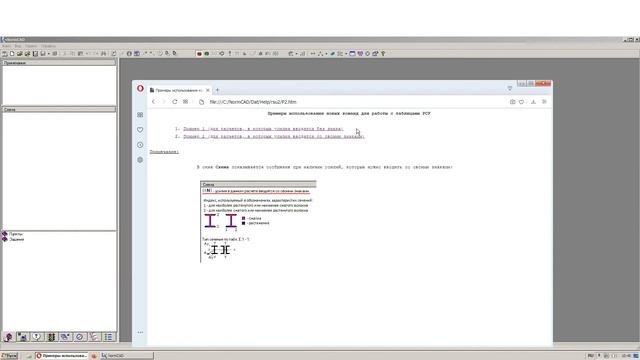Open sidebar bookmarks heart icon

coord(140,130)
